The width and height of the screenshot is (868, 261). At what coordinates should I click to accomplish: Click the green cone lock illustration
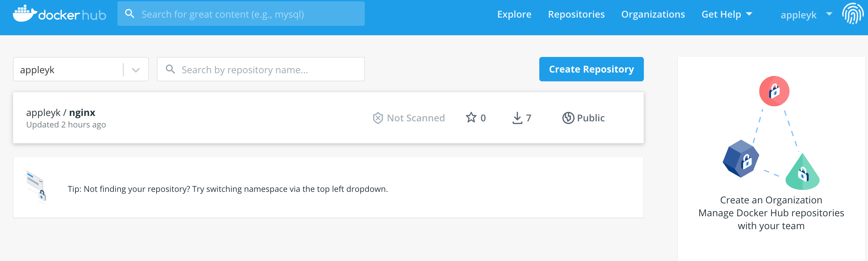tap(802, 172)
